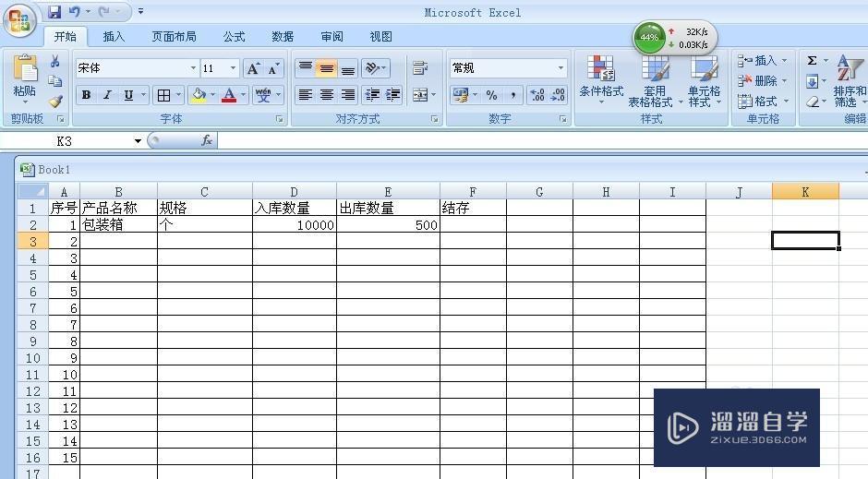
Task: Apply red font color
Action: tap(229, 95)
